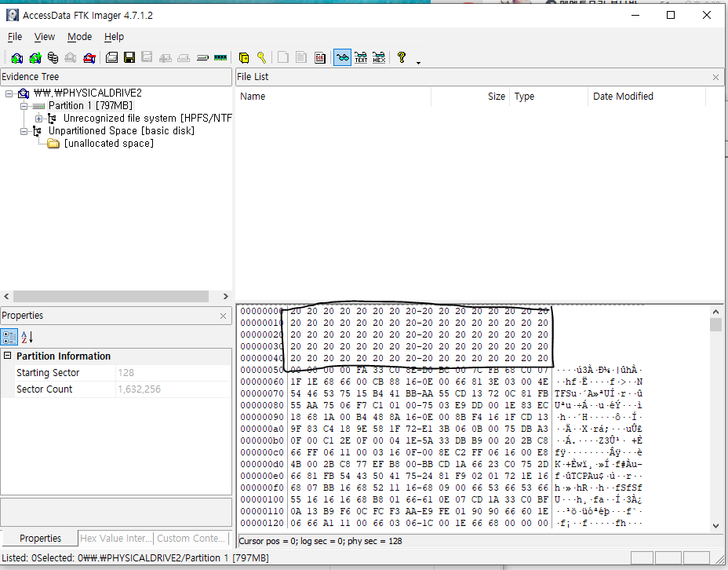Image resolution: width=728 pixels, height=570 pixels.
Task: Click grayed Add to Custom Content Image icon
Action: [166, 57]
